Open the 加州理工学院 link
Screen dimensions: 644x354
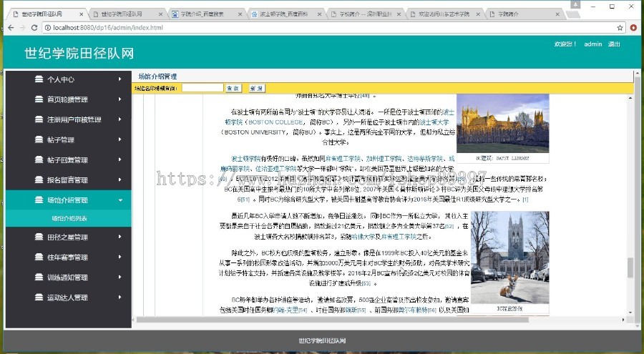[x=384, y=159]
